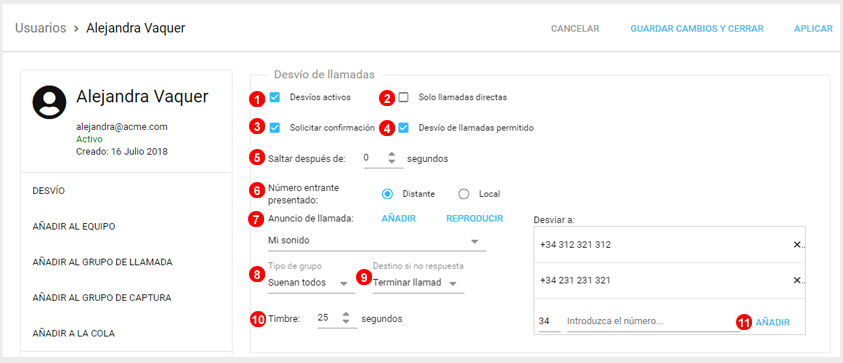Increase the Saltar después de seconds value
The height and width of the screenshot is (363, 843).
(x=392, y=154)
